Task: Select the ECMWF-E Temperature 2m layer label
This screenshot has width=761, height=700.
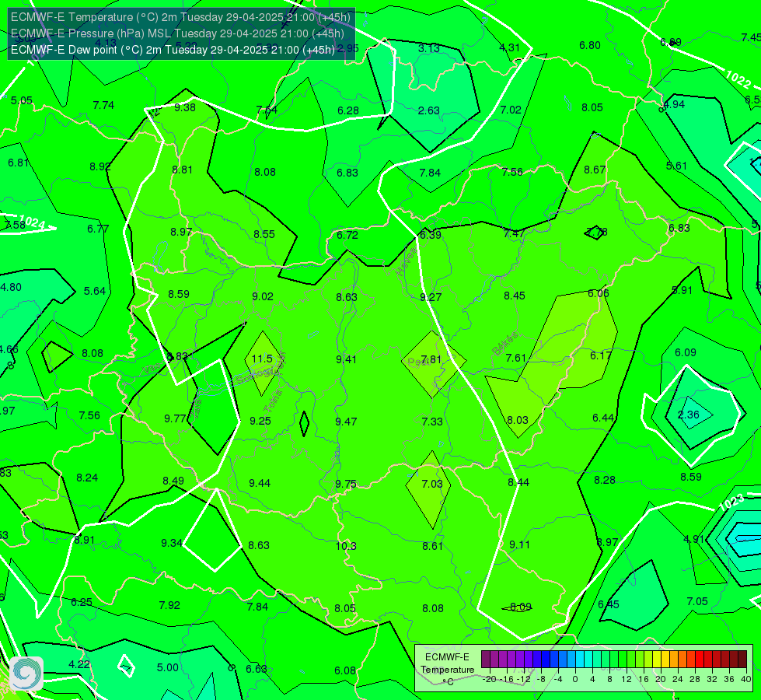Action: coord(180,17)
